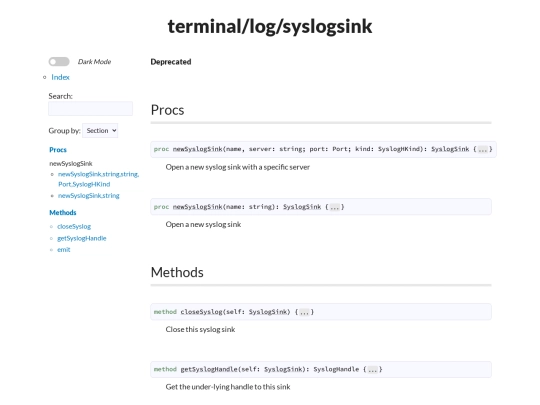
Task: Click the terminal/log/syslogsink page title
Action: point(270,26)
